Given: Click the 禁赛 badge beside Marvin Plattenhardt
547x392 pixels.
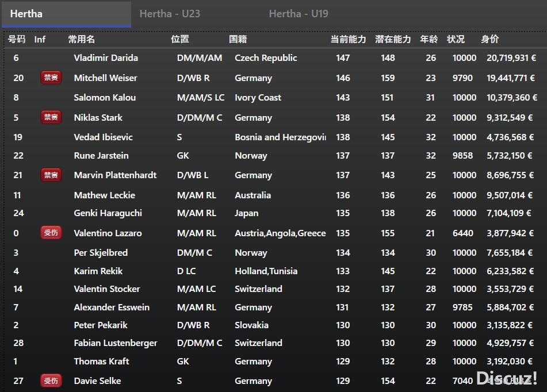Looking at the screenshot, I should (51, 175).
